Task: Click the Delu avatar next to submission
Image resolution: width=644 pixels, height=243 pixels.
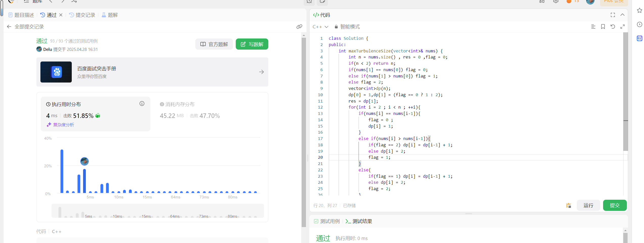Action: pyautogui.click(x=39, y=49)
